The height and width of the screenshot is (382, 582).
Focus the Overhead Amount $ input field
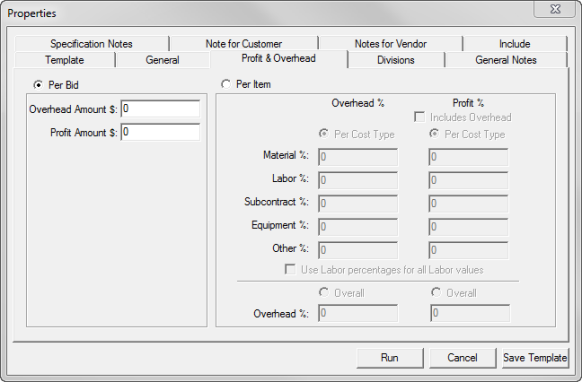[160, 109]
